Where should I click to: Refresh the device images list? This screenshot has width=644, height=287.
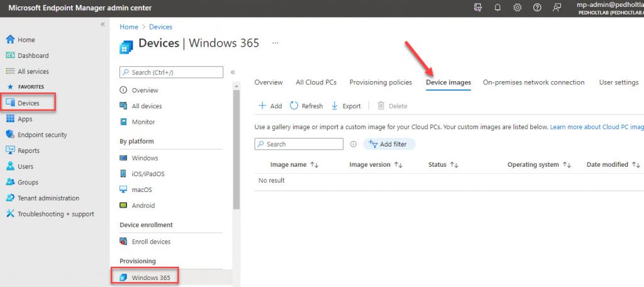click(x=306, y=106)
